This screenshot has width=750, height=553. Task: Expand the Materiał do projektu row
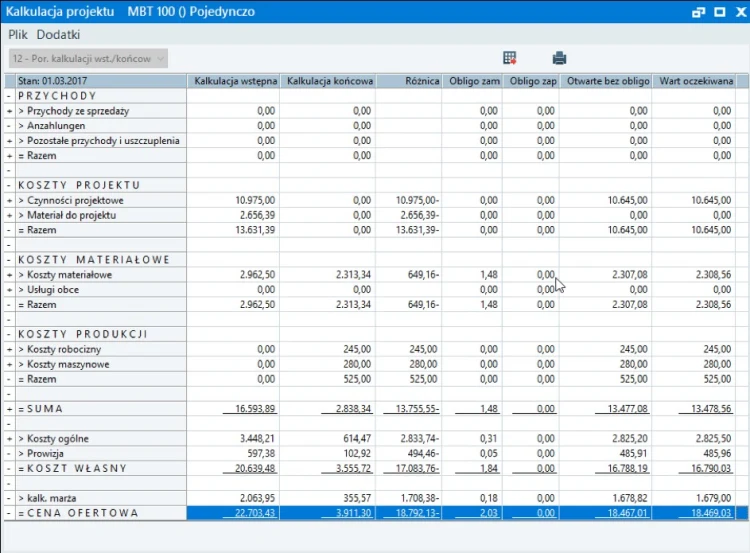click(x=9, y=215)
